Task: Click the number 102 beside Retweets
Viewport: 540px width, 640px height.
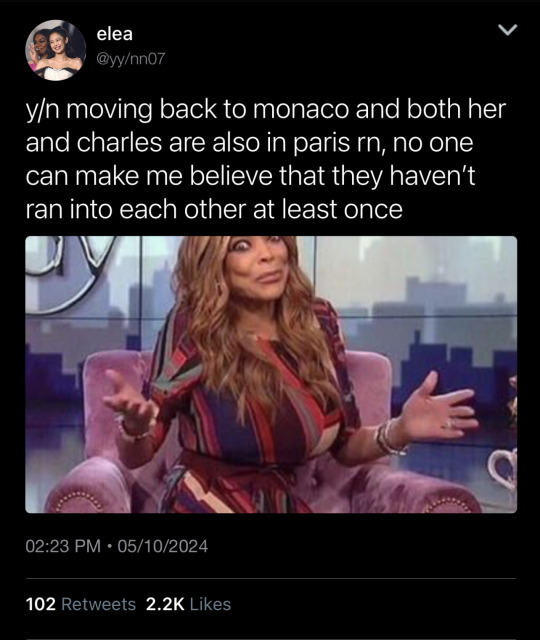Action: pos(40,604)
